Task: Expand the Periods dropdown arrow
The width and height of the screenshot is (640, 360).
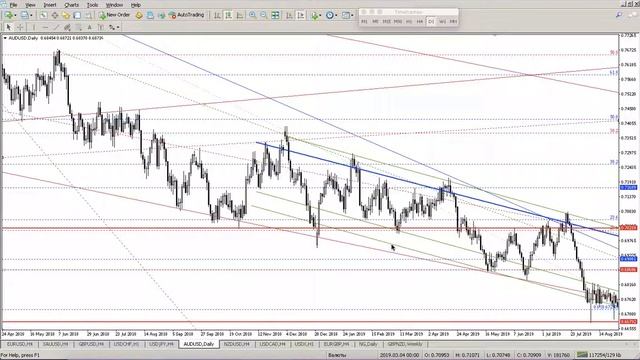Action: [336, 16]
